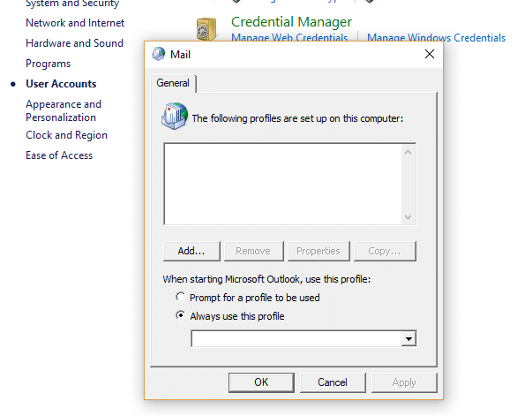The image size is (532, 416).
Task: Open the Credential Manager heading link
Action: pos(291,21)
